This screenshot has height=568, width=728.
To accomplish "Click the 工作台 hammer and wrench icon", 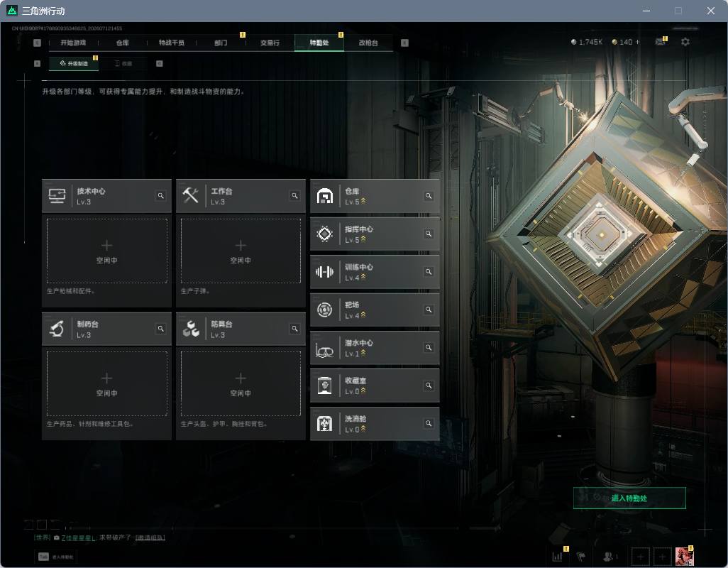I will tap(190, 195).
